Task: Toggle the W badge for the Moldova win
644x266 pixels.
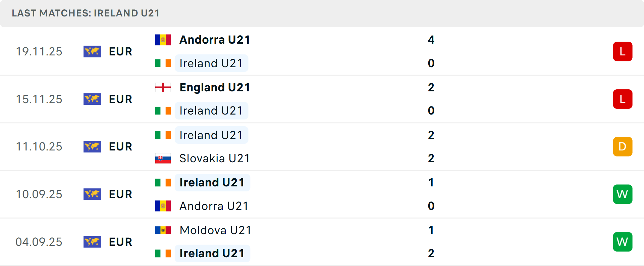Action: [623, 241]
